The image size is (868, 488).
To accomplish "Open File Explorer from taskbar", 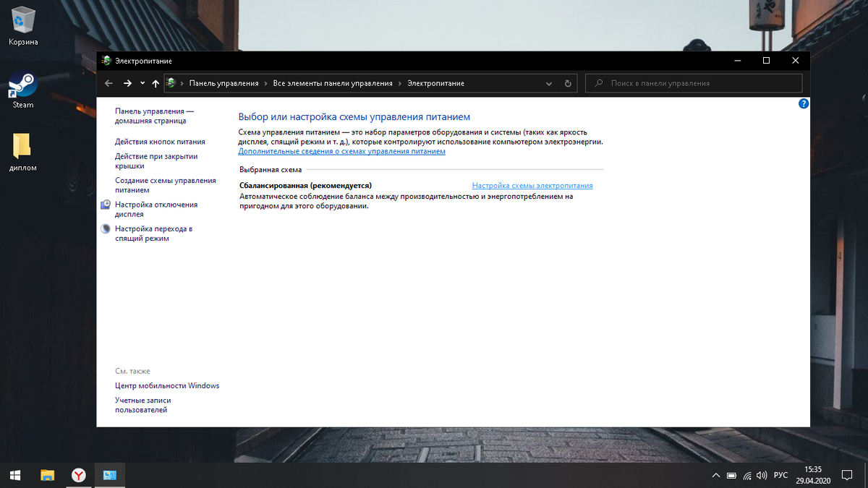I will (47, 475).
